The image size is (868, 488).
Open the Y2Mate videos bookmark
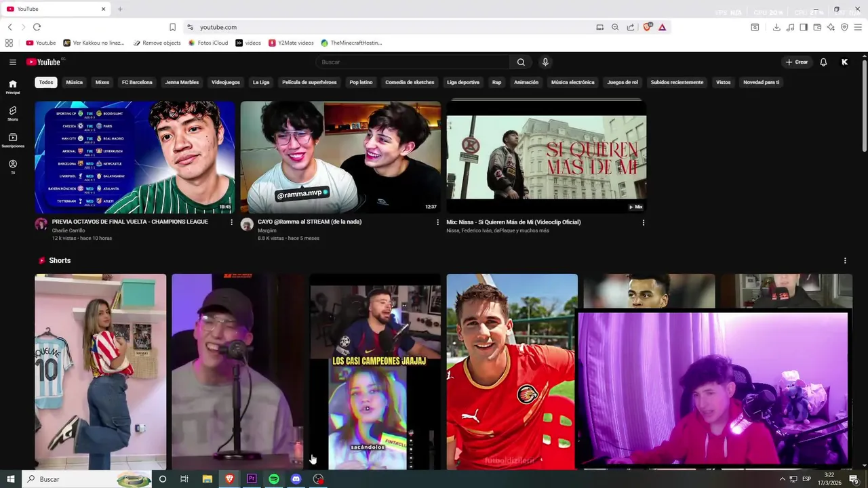[291, 43]
